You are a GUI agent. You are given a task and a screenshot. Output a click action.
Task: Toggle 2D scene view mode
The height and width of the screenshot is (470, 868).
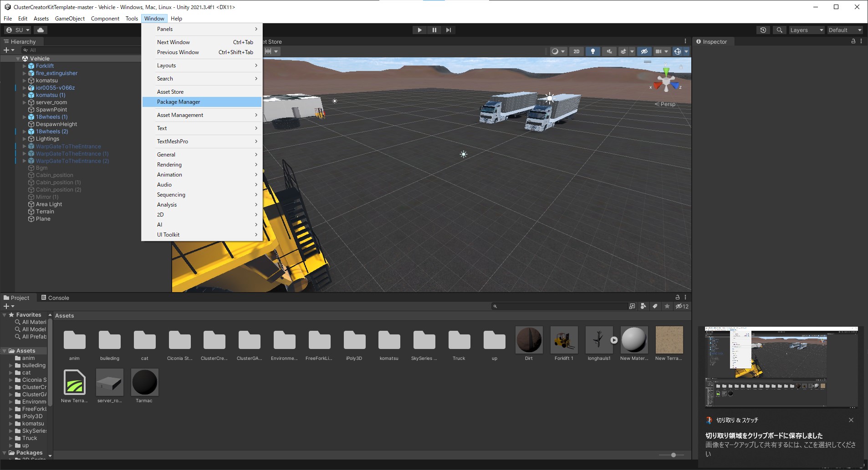(x=576, y=51)
